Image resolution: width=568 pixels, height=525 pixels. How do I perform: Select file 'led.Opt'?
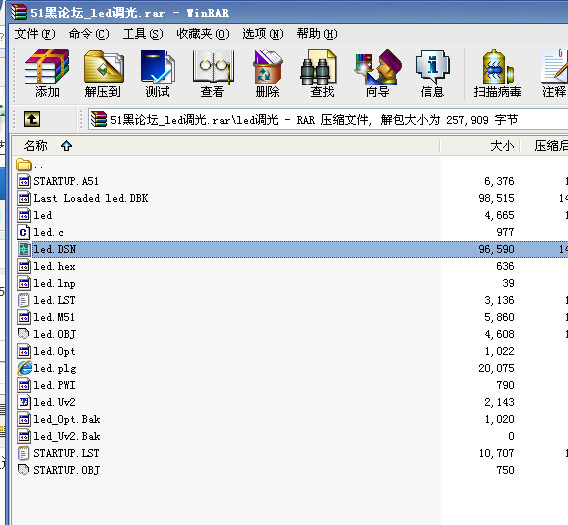pyautogui.click(x=54, y=351)
